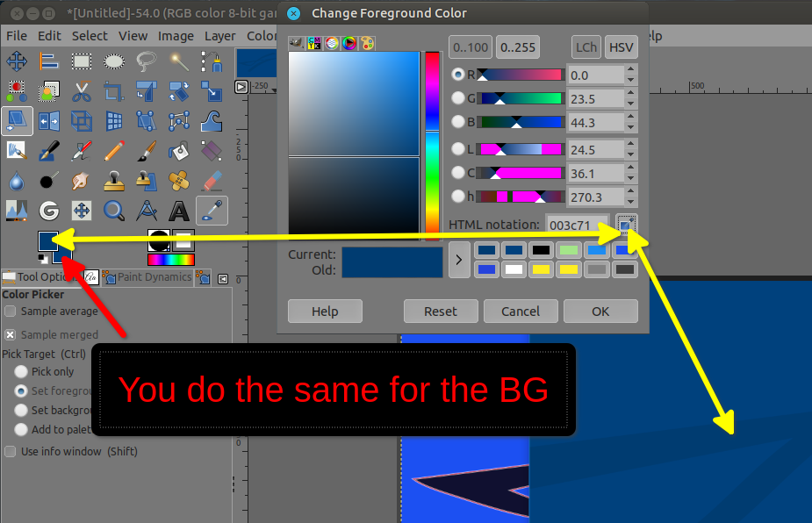Select the L lightness radio button
Viewport: 812px width, 523px height.
point(457,149)
